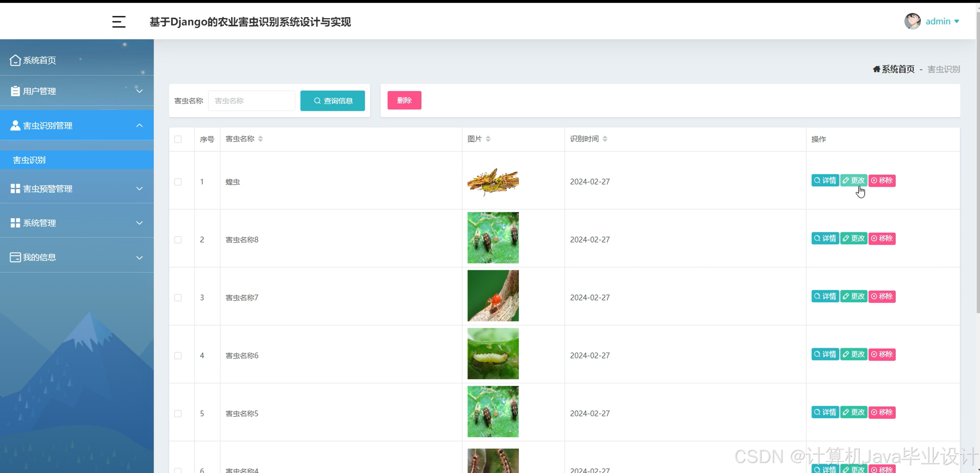
Task: Expand the 害虫预警管理 sidebar menu
Action: click(77, 188)
